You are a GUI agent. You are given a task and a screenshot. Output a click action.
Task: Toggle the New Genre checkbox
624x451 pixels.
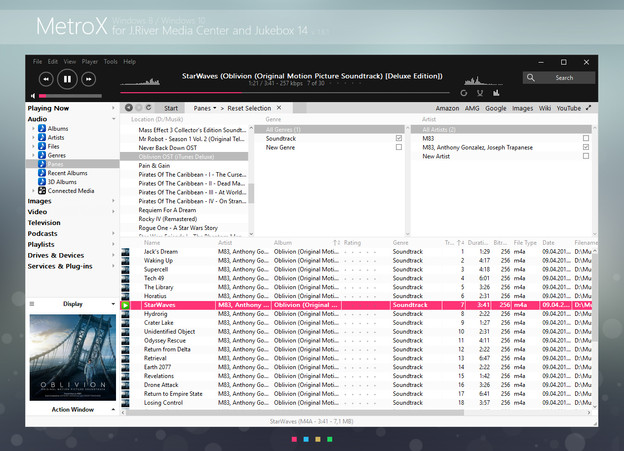pyautogui.click(x=399, y=147)
